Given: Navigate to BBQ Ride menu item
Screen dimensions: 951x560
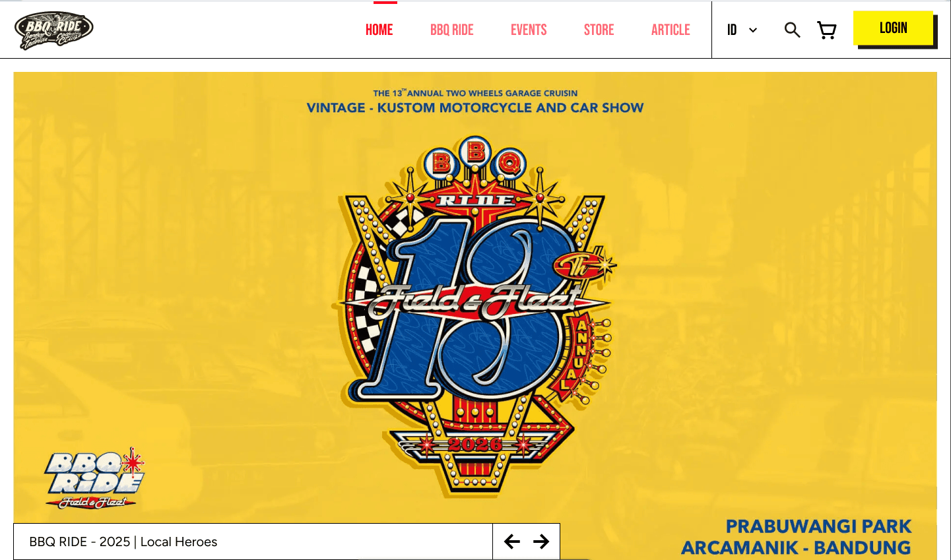Looking at the screenshot, I should pos(452,30).
